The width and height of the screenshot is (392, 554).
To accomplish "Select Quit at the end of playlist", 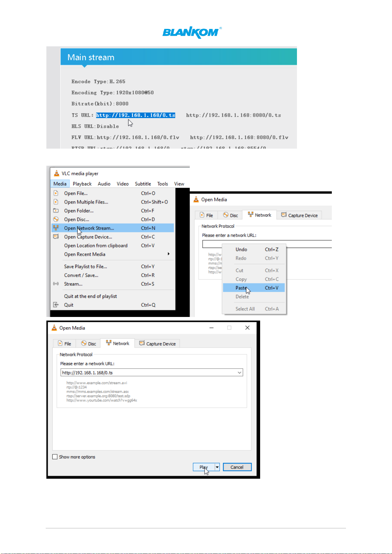I will click(x=113, y=296).
